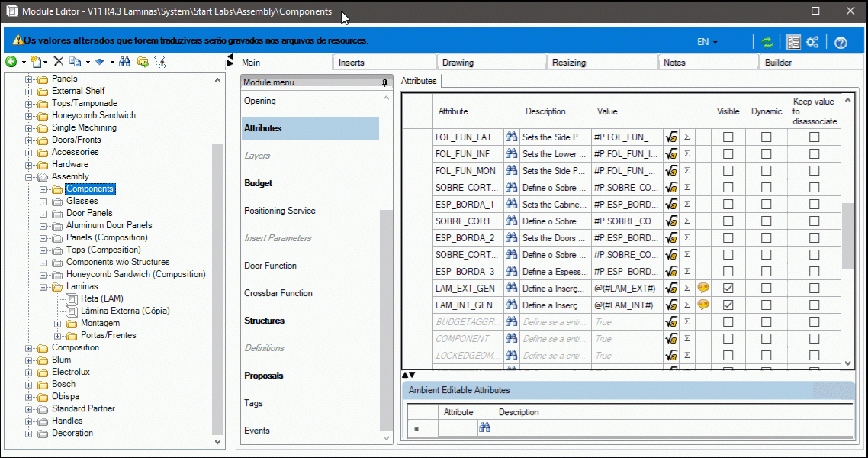The image size is (868, 458).
Task: Collapse the Laminas folder
Action: pos(43,287)
